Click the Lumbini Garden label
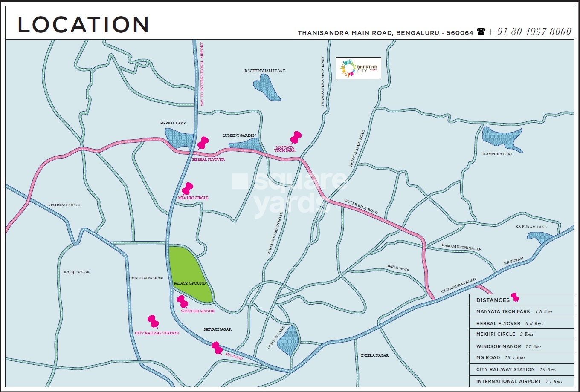 (239, 135)
